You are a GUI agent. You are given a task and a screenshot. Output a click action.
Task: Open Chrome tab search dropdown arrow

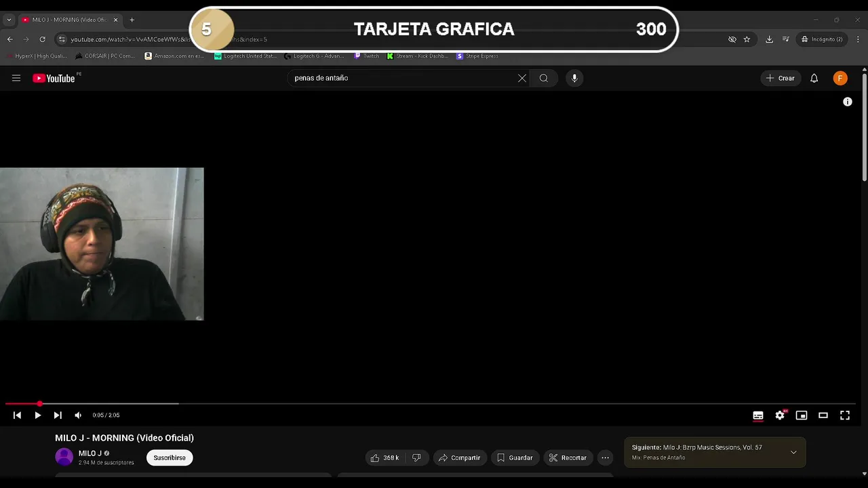pyautogui.click(x=9, y=20)
